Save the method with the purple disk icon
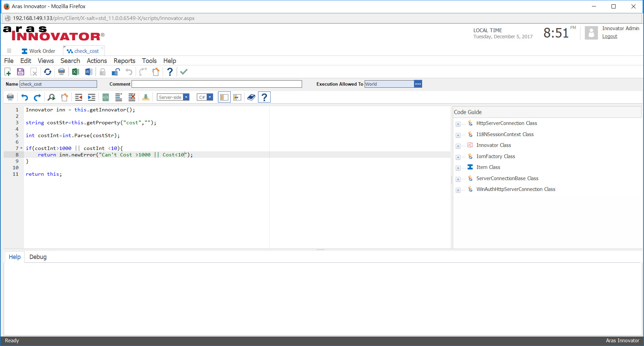Screen dimensions: 644x346 point(21,72)
